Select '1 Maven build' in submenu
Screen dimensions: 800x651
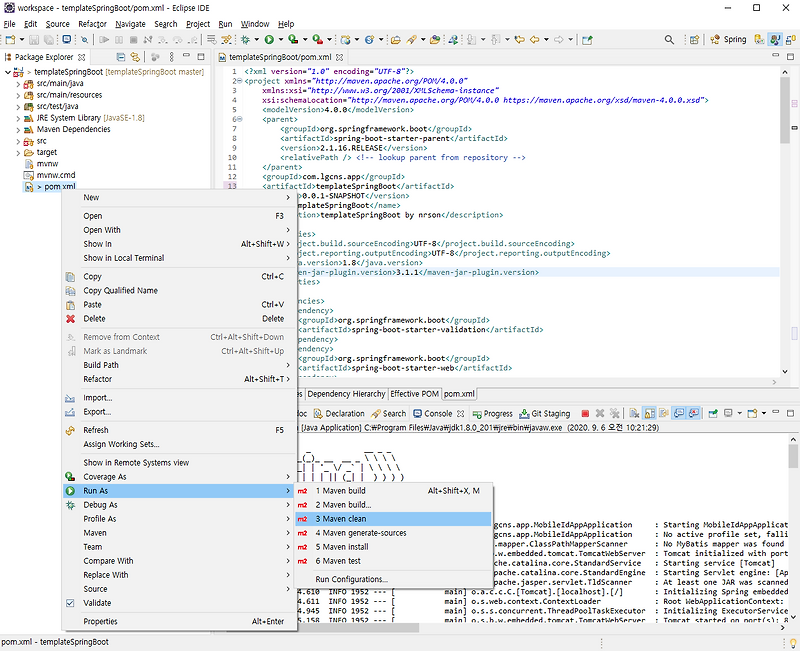click(393, 491)
